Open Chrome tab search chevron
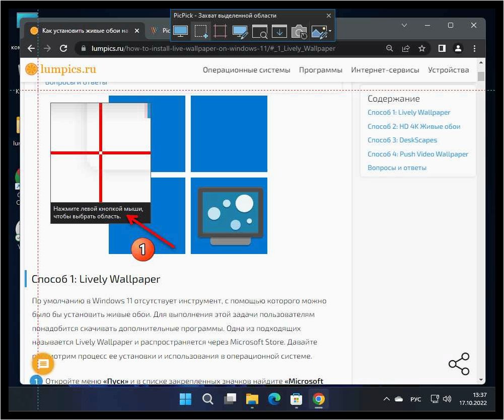 tap(404, 25)
